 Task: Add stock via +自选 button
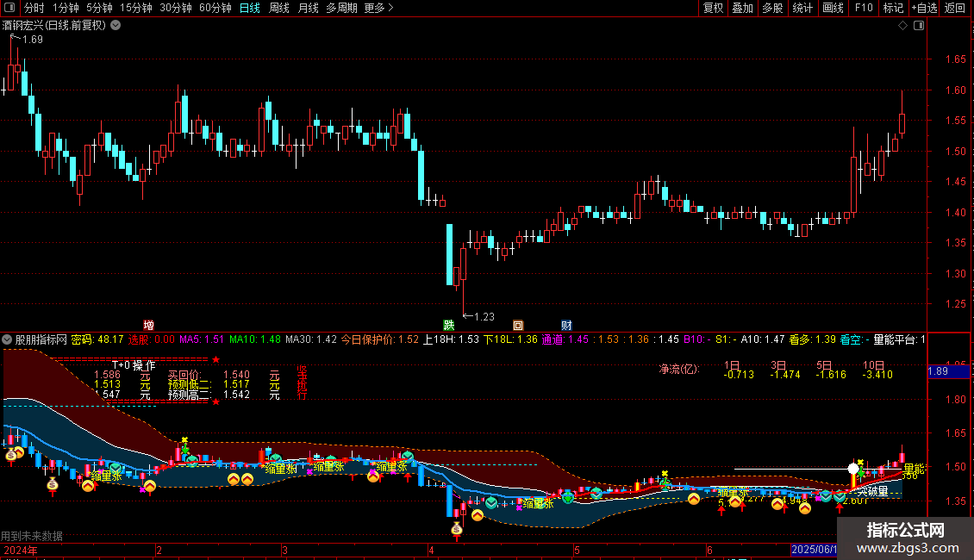tap(924, 8)
